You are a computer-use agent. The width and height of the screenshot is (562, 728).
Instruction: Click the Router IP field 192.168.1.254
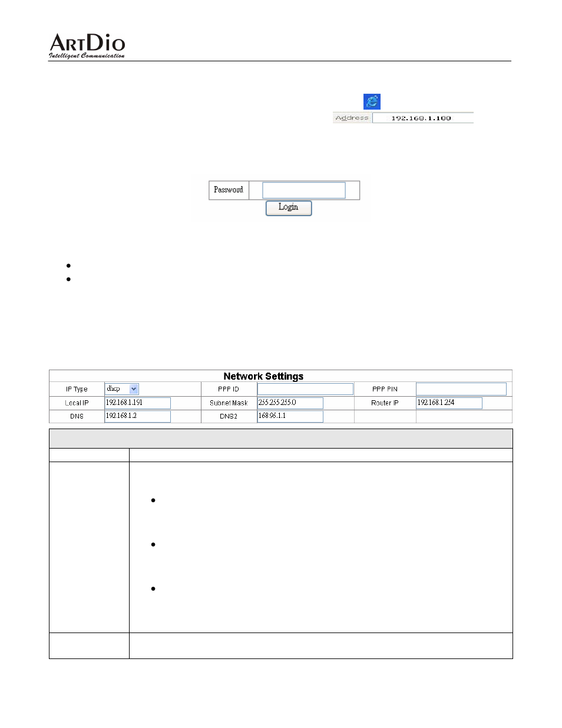pyautogui.click(x=449, y=403)
